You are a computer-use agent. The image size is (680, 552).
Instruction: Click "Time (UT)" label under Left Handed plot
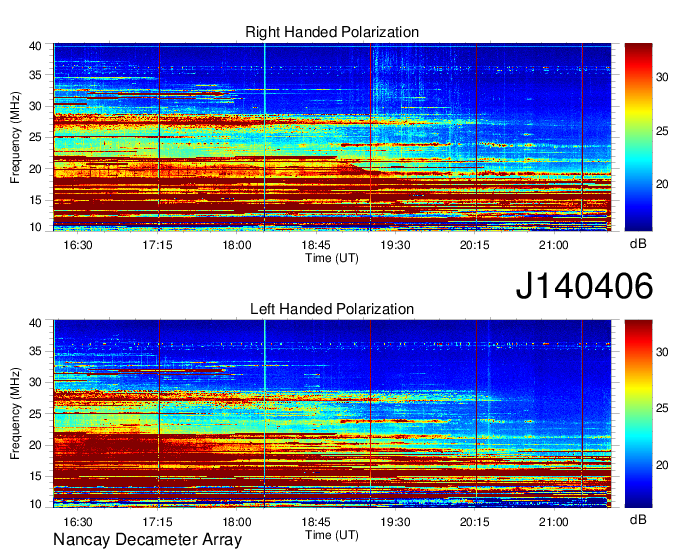pos(332,535)
